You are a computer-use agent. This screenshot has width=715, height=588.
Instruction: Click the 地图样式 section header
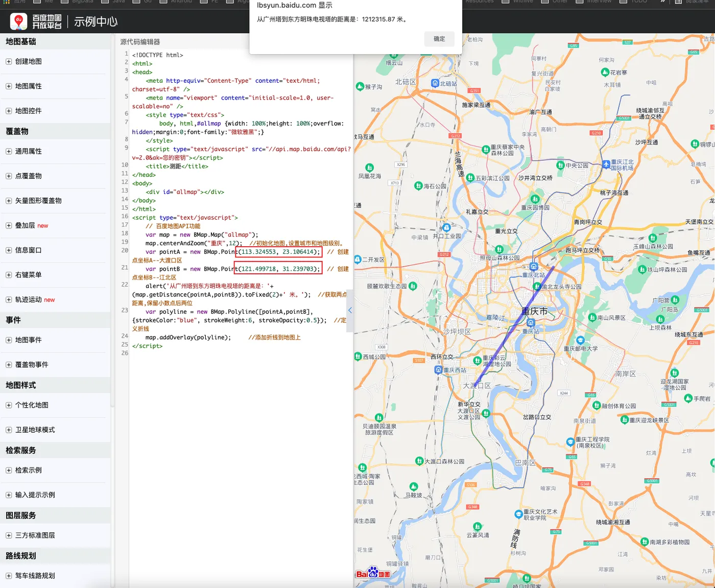pyautogui.click(x=55, y=385)
